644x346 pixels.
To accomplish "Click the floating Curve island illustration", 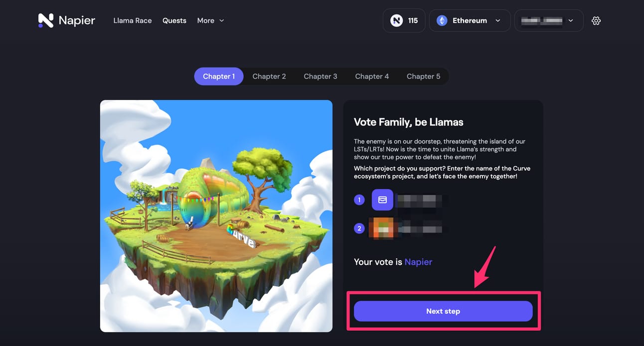I will (216, 216).
